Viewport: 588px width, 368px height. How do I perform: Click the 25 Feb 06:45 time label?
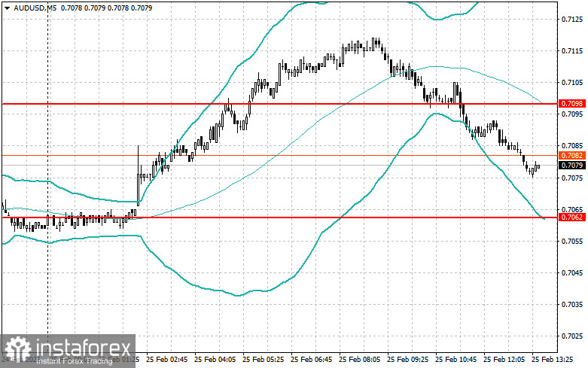311,360
